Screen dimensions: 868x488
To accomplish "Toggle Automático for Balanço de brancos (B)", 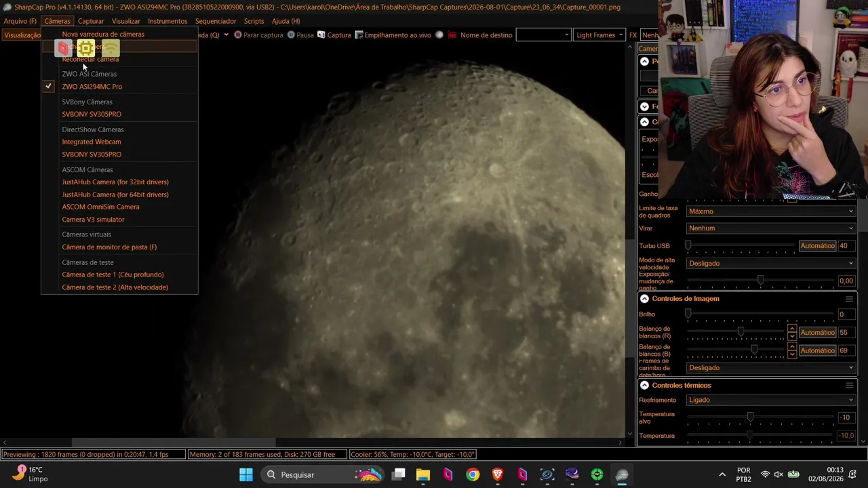I will 817,350.
